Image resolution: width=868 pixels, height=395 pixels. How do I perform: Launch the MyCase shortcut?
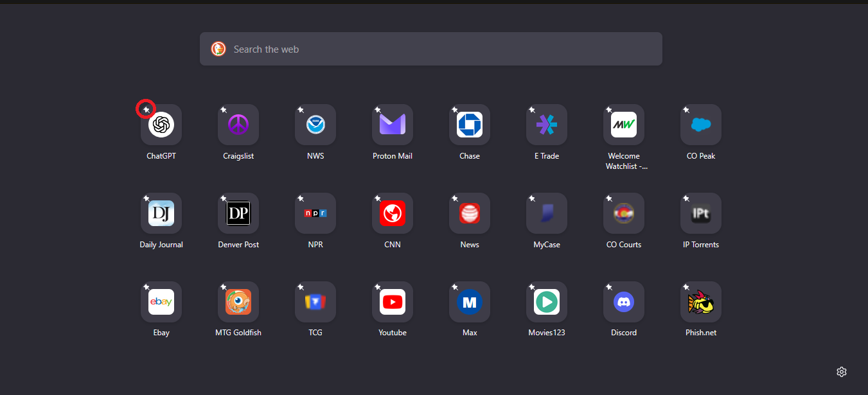tap(547, 213)
